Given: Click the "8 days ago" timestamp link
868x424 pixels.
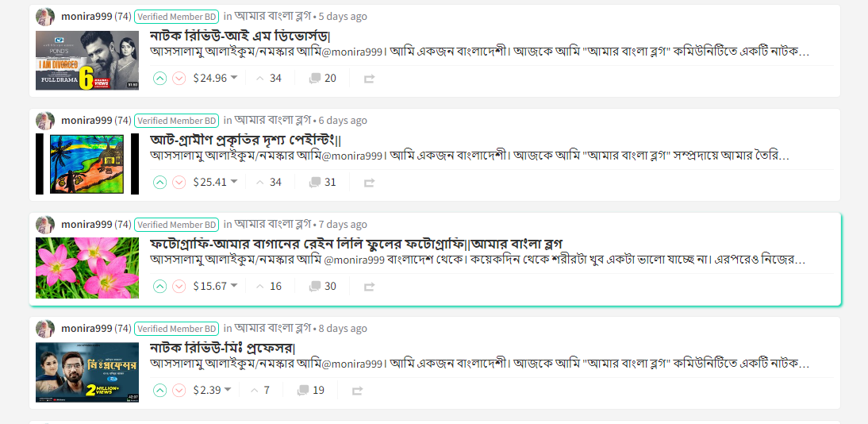Looking at the screenshot, I should 343,329.
